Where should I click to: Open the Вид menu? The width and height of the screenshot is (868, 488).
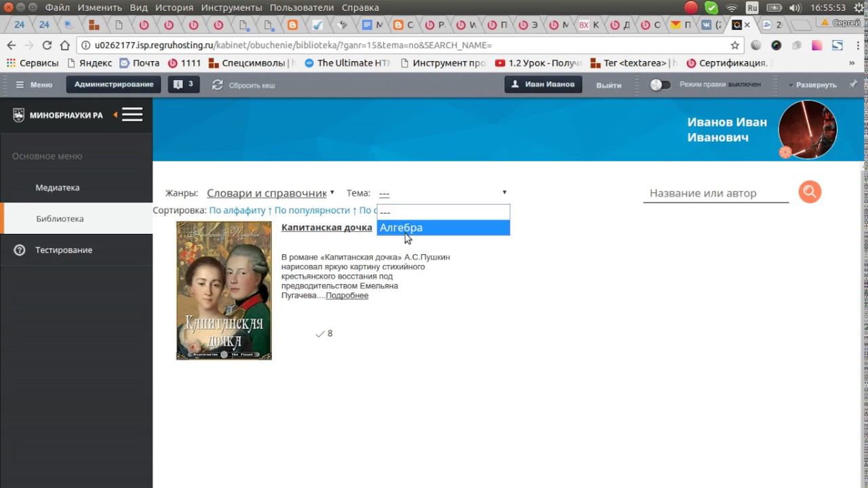[x=138, y=7]
